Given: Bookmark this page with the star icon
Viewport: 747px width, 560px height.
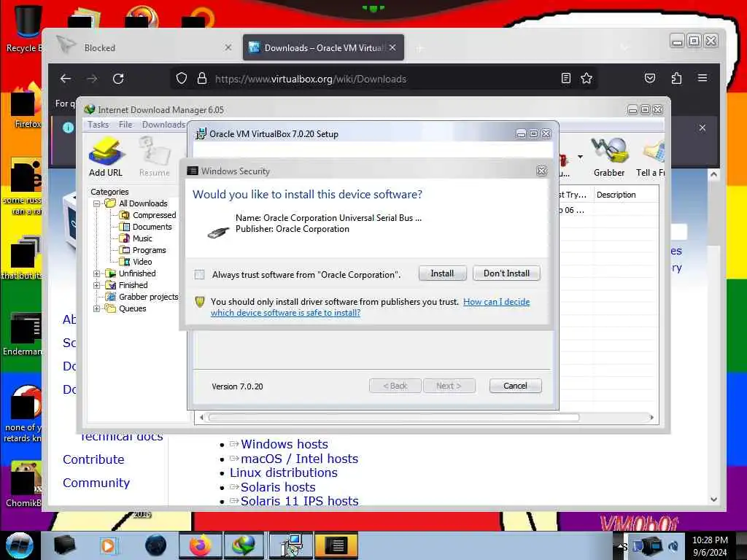Looking at the screenshot, I should click(587, 78).
